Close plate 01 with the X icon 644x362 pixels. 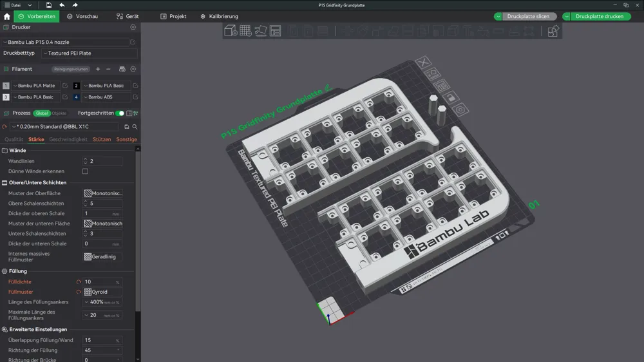pos(423,62)
